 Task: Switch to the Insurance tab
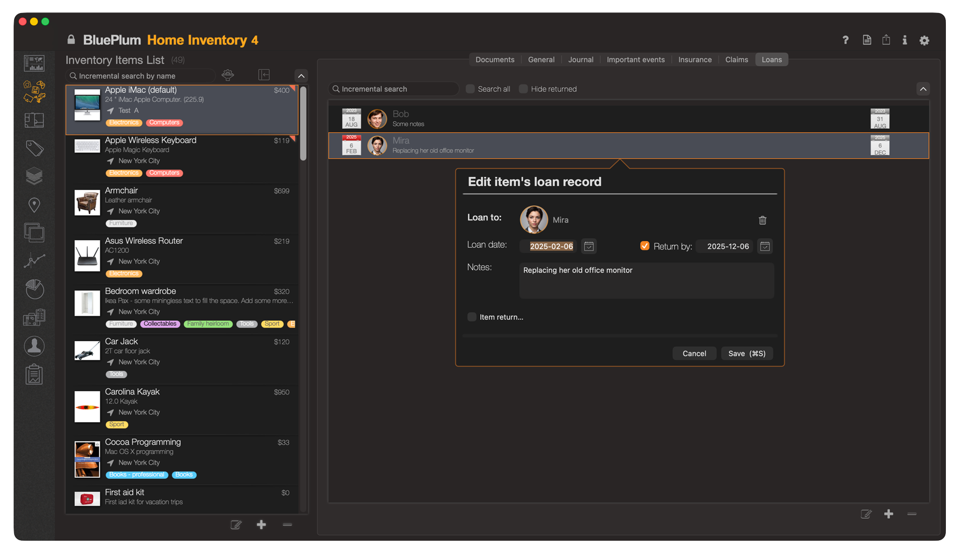coord(694,60)
